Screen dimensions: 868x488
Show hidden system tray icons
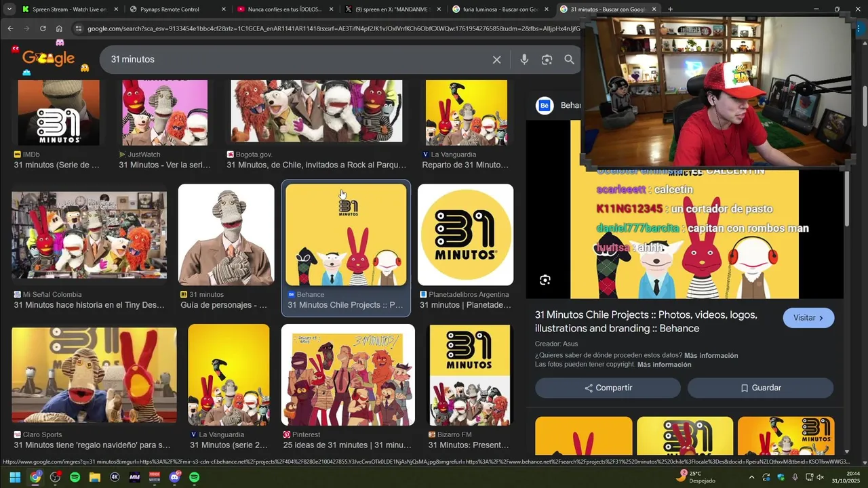click(751, 477)
